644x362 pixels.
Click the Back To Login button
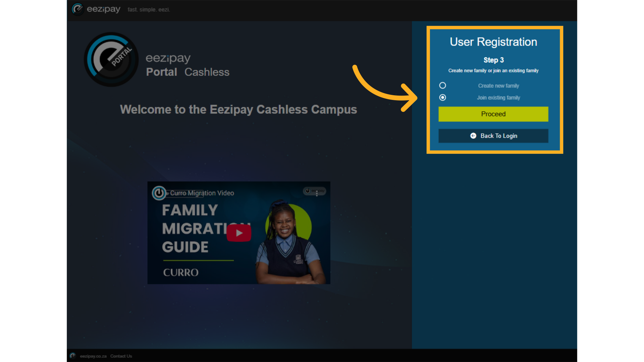[493, 136]
